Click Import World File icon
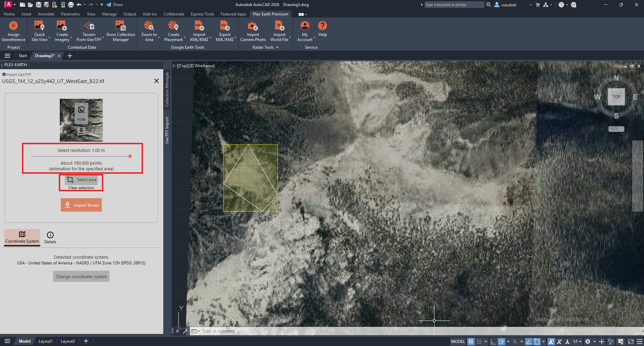Screen dimensions: 644x346 (x=280, y=26)
